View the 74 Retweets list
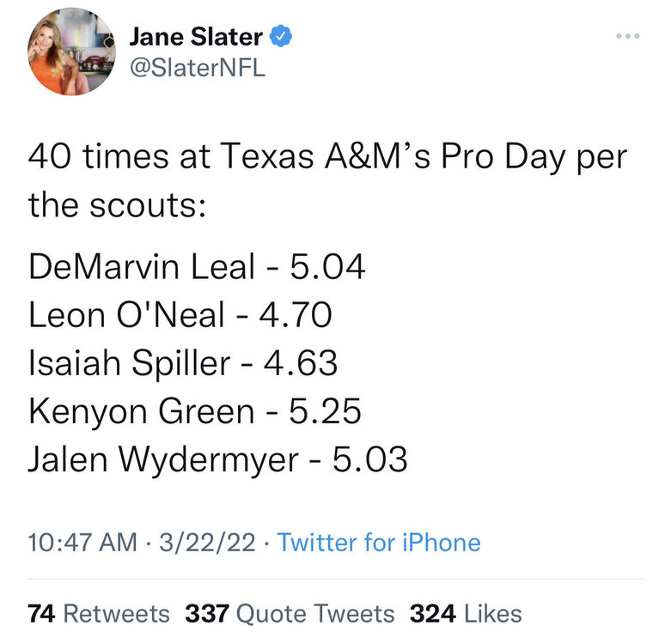 click(x=99, y=614)
